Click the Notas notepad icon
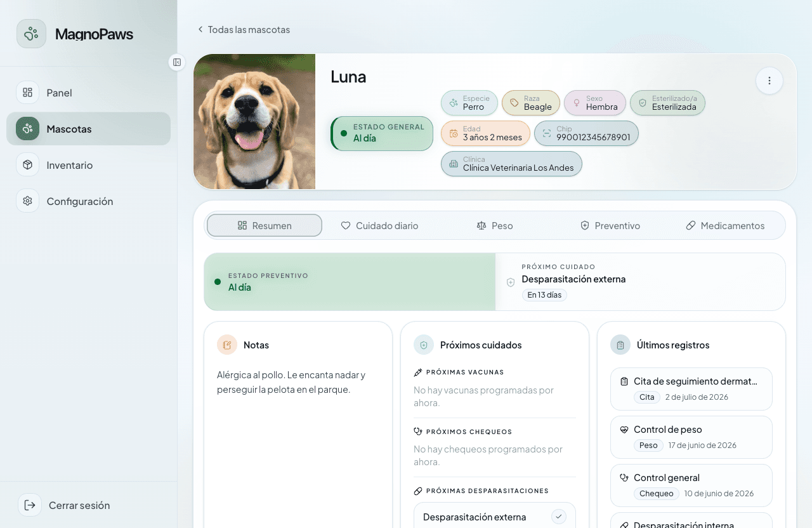Viewport: 812px width, 528px height. [227, 345]
